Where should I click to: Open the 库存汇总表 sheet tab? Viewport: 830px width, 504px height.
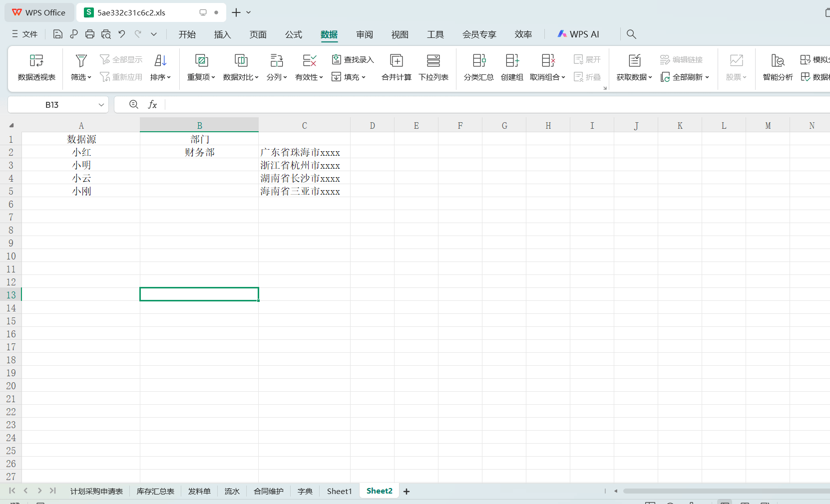155,491
